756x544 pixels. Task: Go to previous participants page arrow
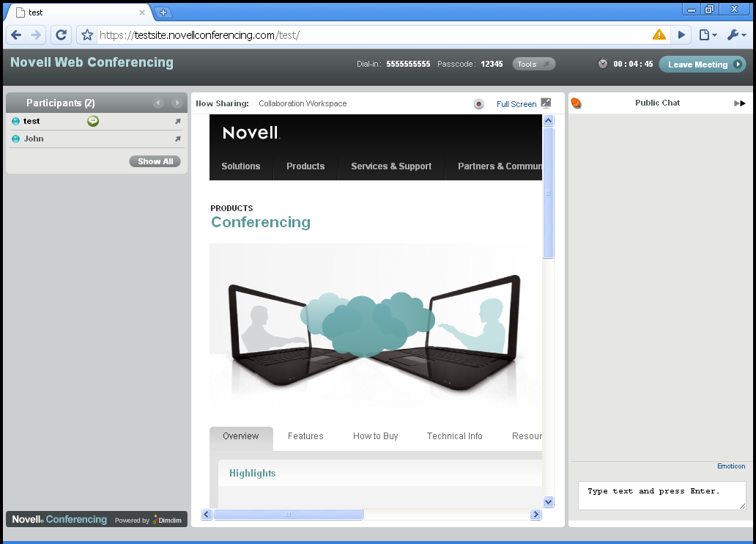point(158,103)
